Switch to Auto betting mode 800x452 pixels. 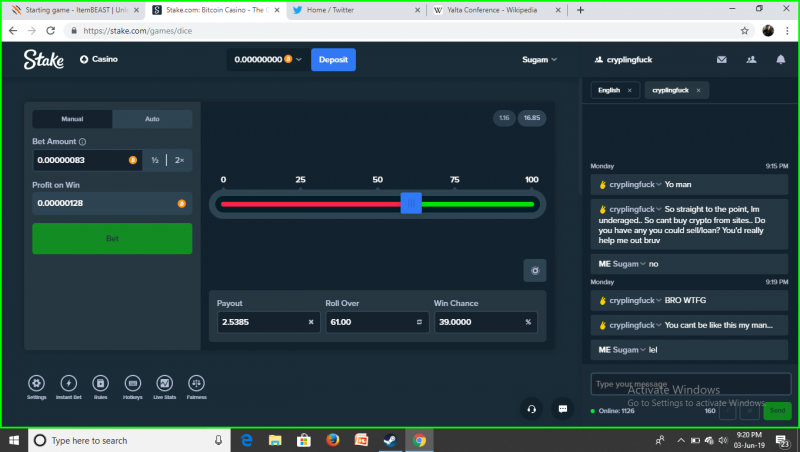(x=152, y=119)
